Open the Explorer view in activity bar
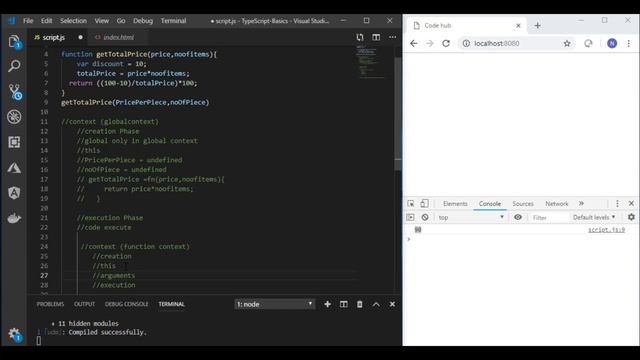 click(x=14, y=41)
